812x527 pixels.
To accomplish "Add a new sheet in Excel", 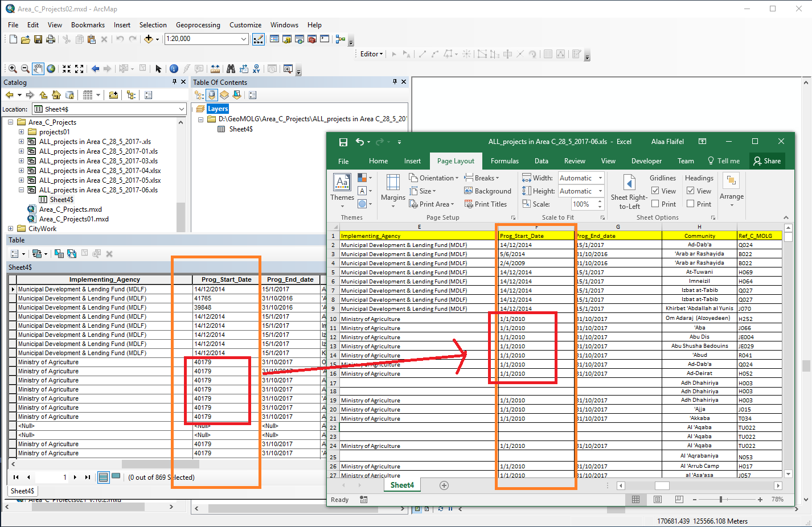I will click(444, 485).
